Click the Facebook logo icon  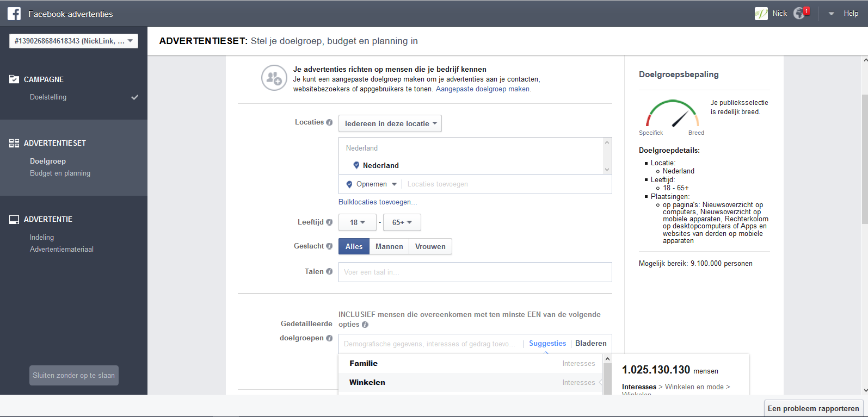pyautogui.click(x=14, y=14)
